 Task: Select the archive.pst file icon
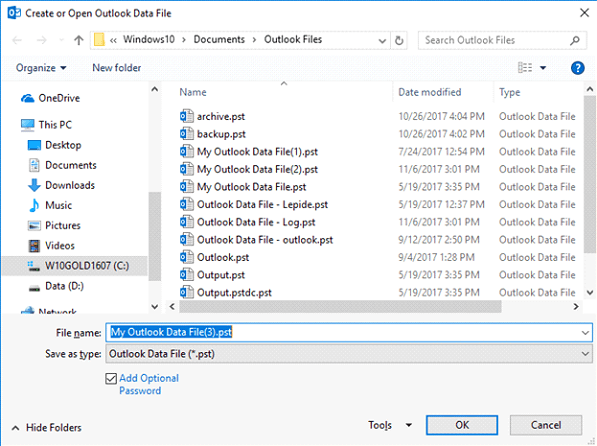[186, 116]
